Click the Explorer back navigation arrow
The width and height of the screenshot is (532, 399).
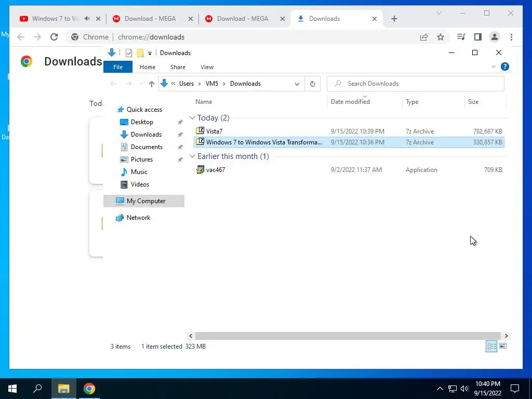click(x=113, y=84)
